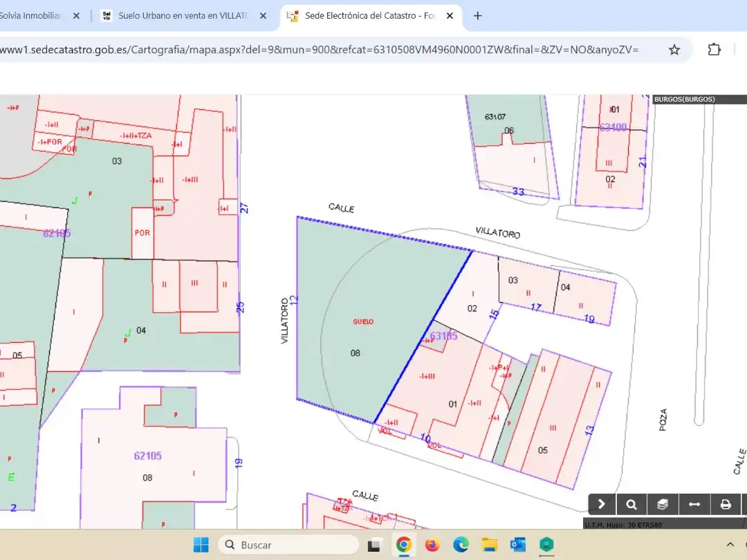Click street number 17 under parcel 03
The image size is (747, 560).
[536, 308]
